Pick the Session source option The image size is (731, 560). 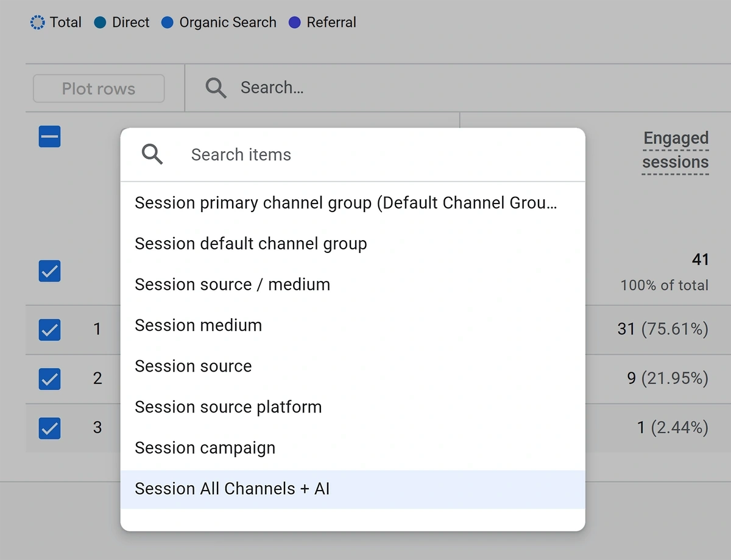coord(353,366)
